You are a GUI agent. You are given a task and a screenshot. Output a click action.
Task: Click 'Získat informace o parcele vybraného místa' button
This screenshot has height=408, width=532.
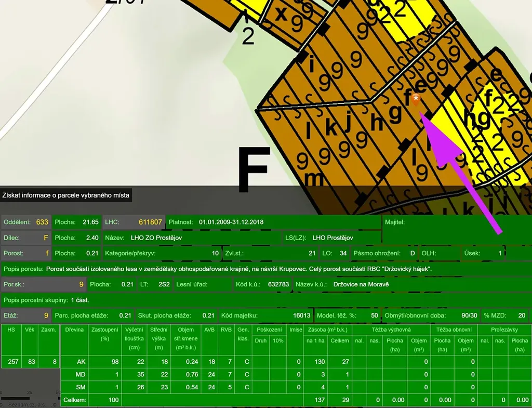click(66, 196)
